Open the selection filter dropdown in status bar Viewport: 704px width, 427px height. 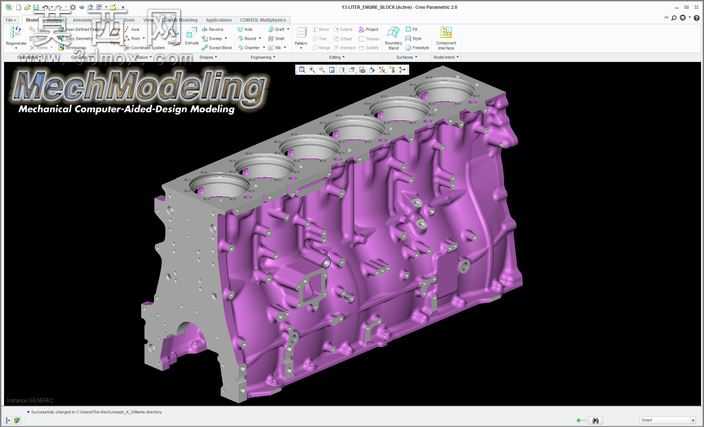click(668, 420)
